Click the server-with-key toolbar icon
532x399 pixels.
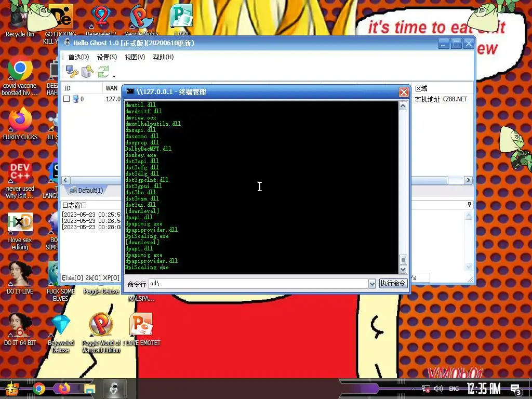point(87,72)
